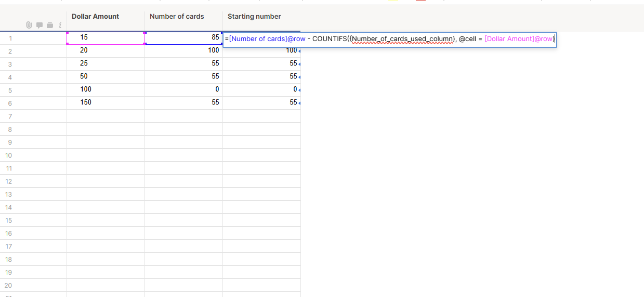
Task: Select row number 4
Action: pyautogui.click(x=10, y=77)
